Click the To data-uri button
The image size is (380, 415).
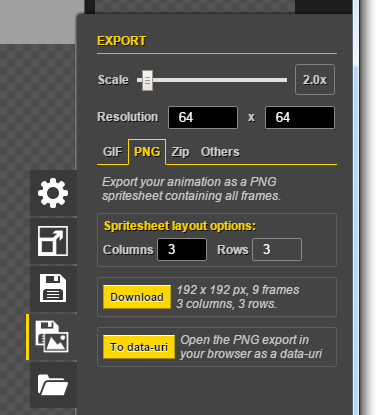coord(139,347)
